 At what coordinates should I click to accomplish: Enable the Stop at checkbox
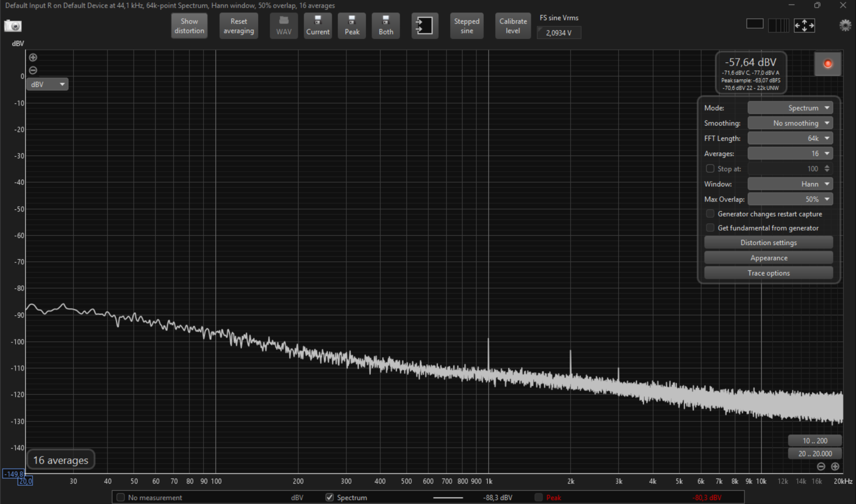point(710,168)
